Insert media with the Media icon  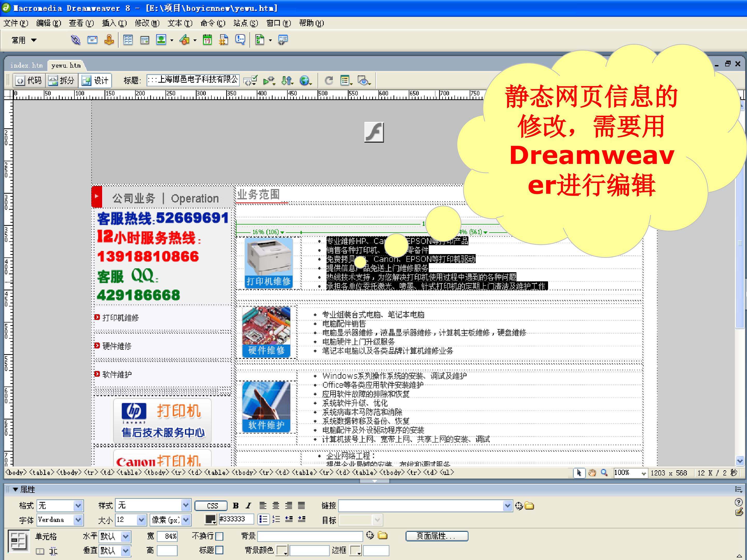(184, 40)
